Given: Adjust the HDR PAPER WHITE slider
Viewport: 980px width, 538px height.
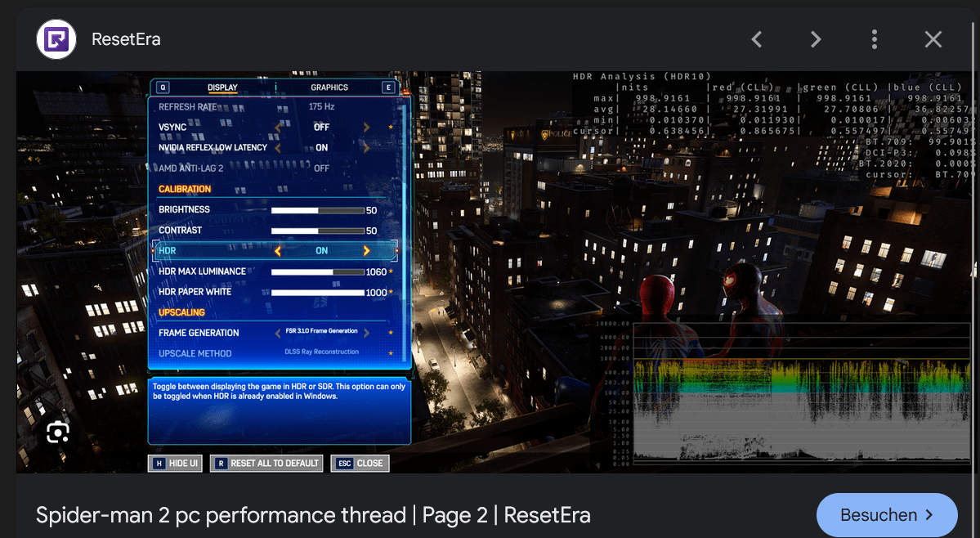Looking at the screenshot, I should [x=317, y=293].
